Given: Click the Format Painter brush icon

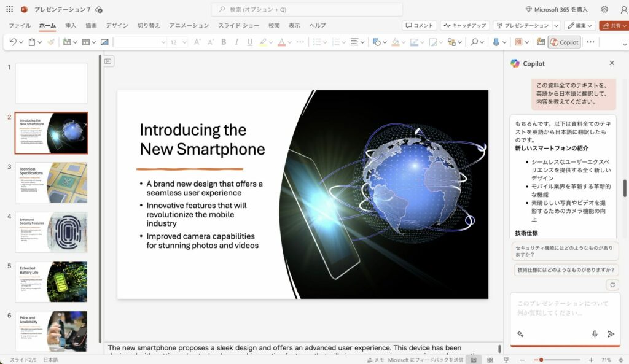Looking at the screenshot, I should pos(50,42).
